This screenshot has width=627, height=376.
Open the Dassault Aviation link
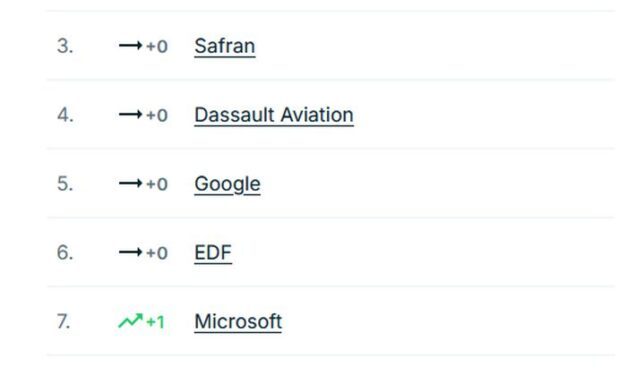[x=274, y=115]
